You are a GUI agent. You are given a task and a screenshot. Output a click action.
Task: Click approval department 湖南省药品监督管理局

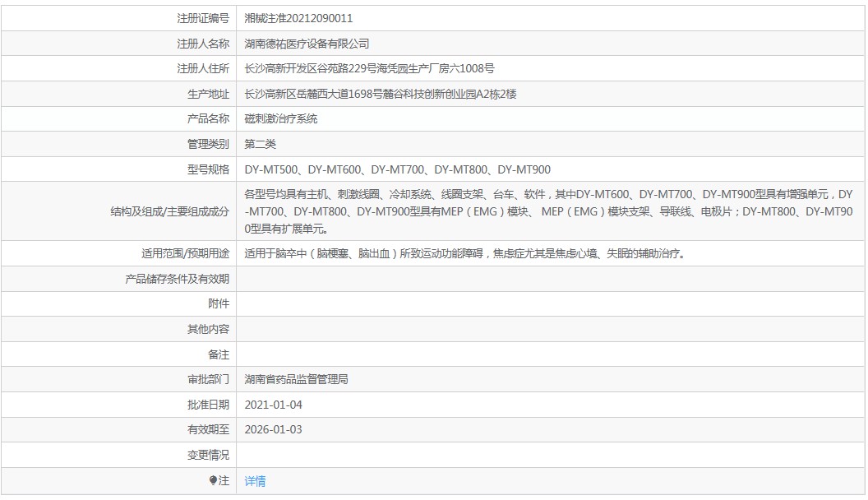pos(296,379)
